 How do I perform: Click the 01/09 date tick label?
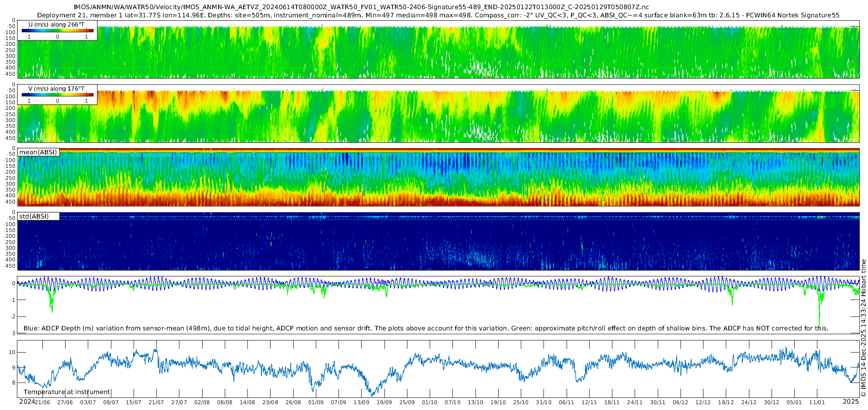(316, 402)
